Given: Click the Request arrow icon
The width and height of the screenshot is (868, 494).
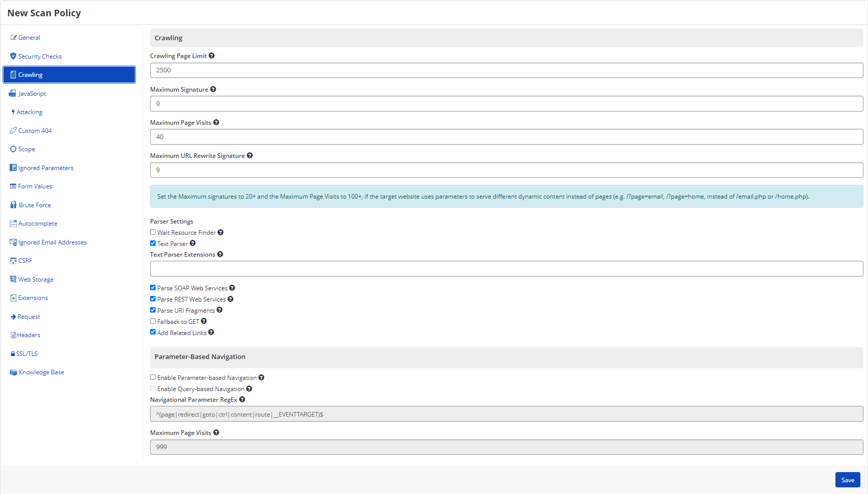Looking at the screenshot, I should (13, 316).
